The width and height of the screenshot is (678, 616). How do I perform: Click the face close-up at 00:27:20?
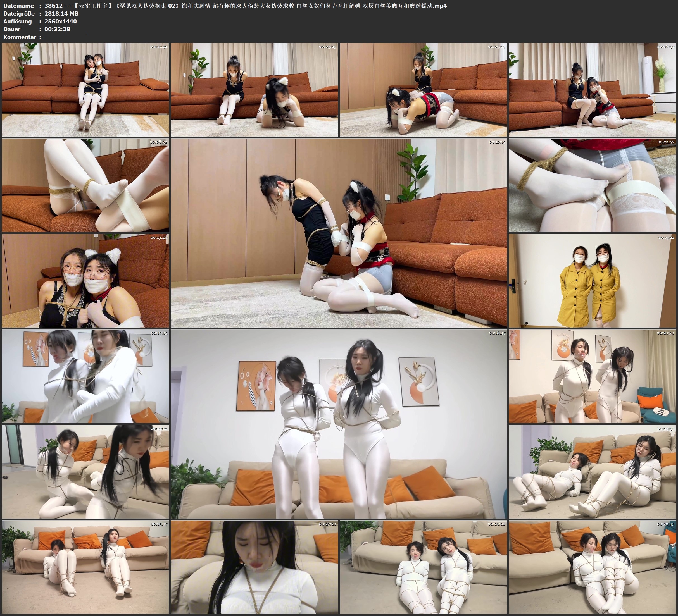tap(254, 567)
